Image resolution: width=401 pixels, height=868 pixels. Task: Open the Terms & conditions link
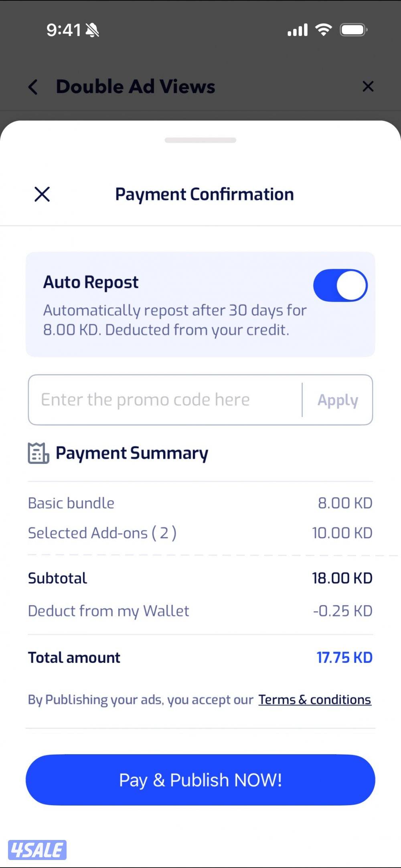[314, 700]
